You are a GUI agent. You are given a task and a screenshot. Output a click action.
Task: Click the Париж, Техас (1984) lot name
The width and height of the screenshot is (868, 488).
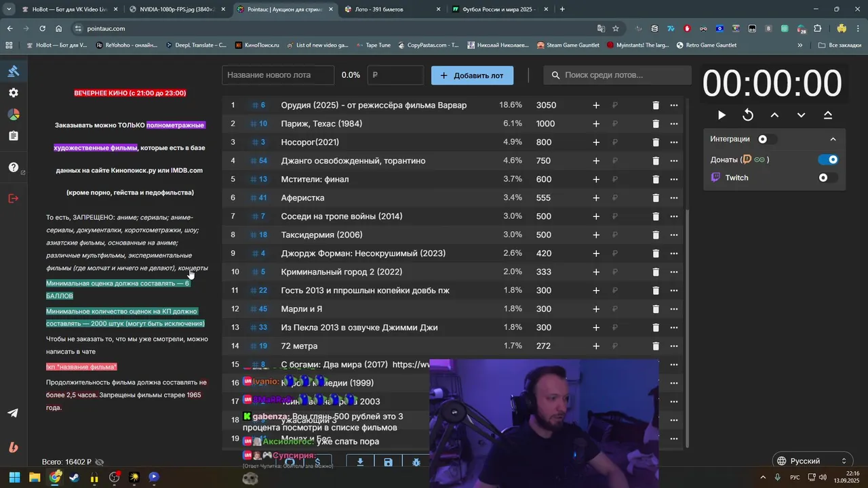[x=321, y=123]
